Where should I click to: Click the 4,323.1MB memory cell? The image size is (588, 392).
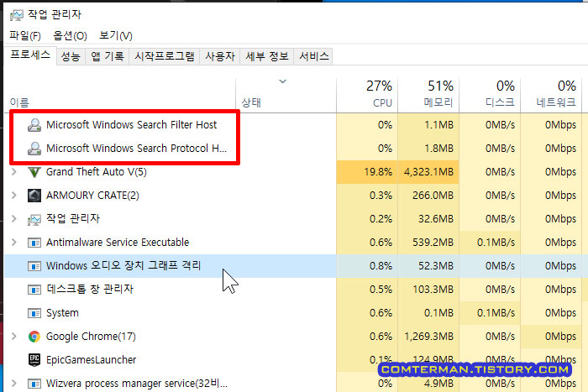428,172
